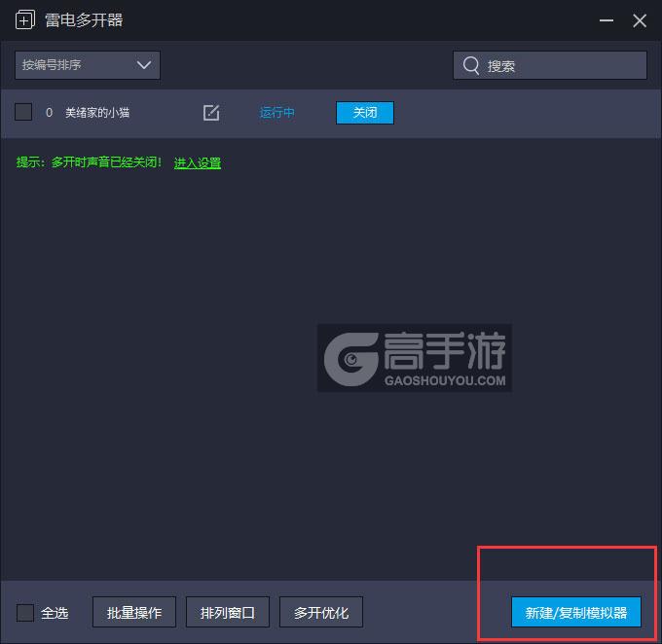Click the 新建/复制模拟器 button
The image size is (662, 644).
(x=576, y=612)
